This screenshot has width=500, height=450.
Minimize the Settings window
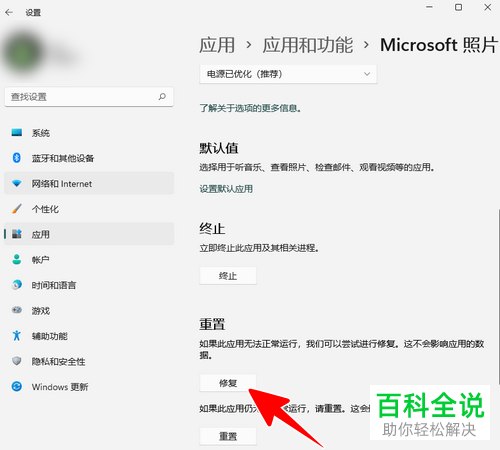click(x=429, y=7)
